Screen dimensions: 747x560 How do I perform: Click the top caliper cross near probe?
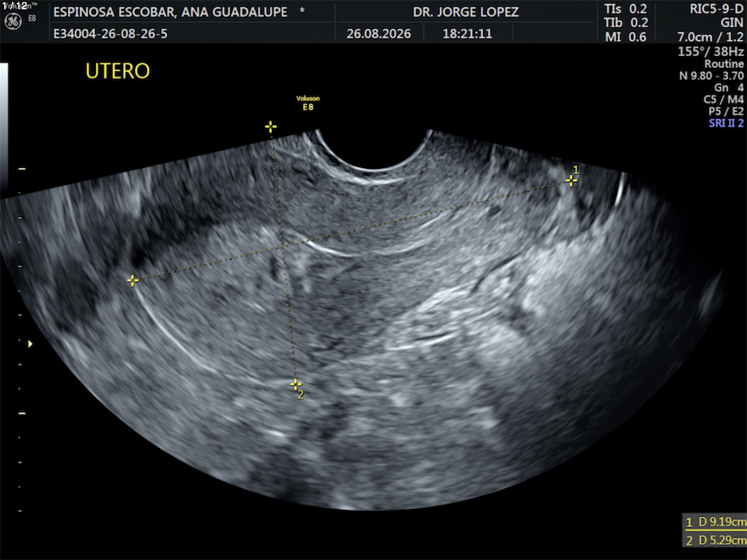[x=271, y=127]
